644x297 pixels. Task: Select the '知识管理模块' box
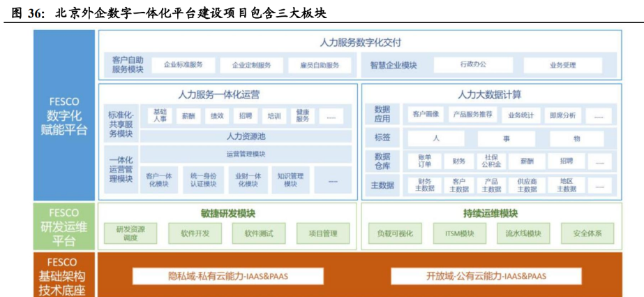290,180
